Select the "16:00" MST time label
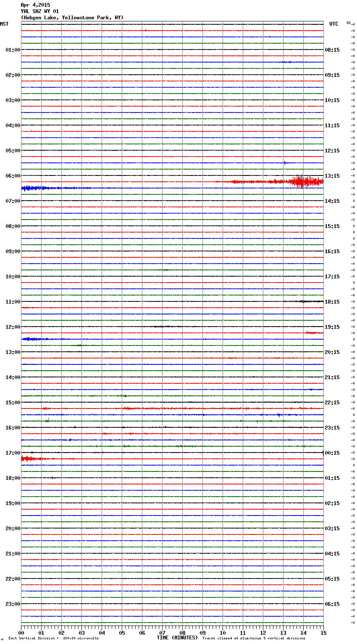Screen dimensions: 357x644 coord(13,428)
